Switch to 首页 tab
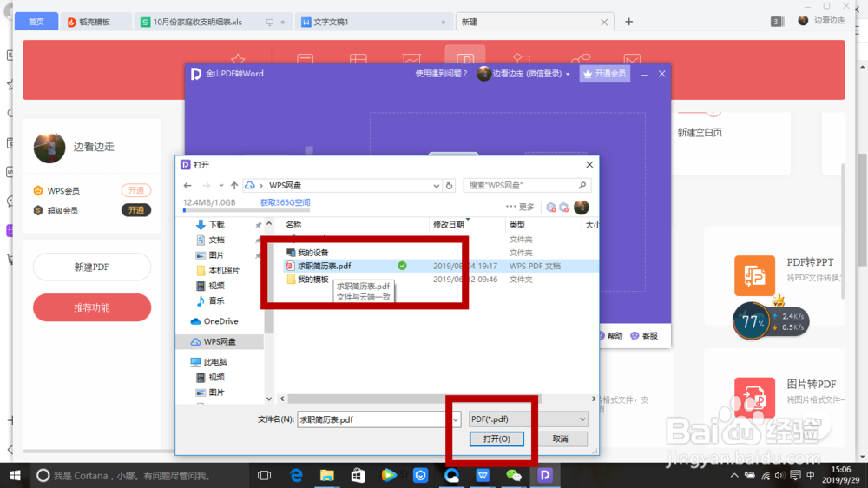 36,22
